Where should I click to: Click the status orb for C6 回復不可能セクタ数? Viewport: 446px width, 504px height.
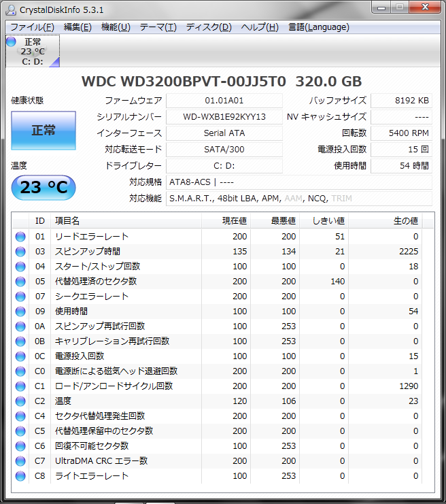(20, 446)
